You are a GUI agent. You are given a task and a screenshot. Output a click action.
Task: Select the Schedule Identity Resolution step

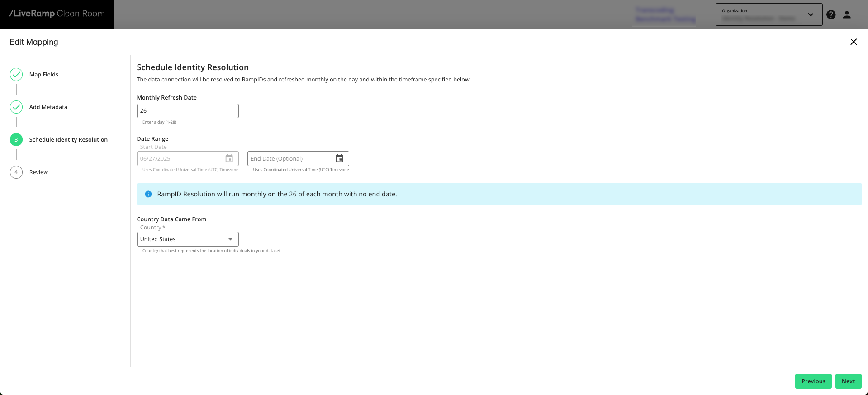(68, 140)
